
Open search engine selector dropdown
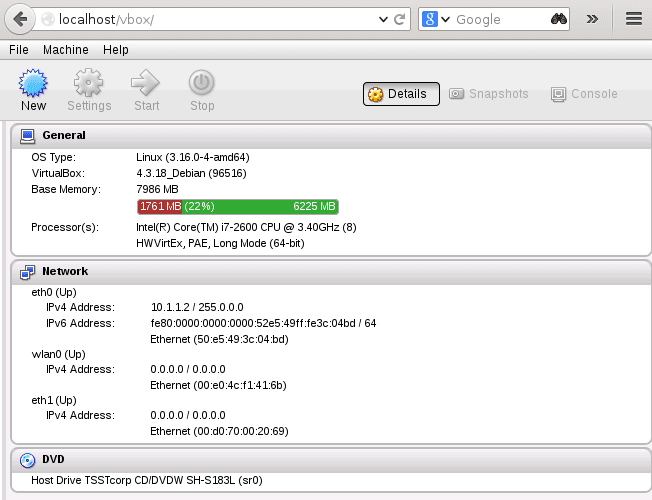(x=445, y=20)
